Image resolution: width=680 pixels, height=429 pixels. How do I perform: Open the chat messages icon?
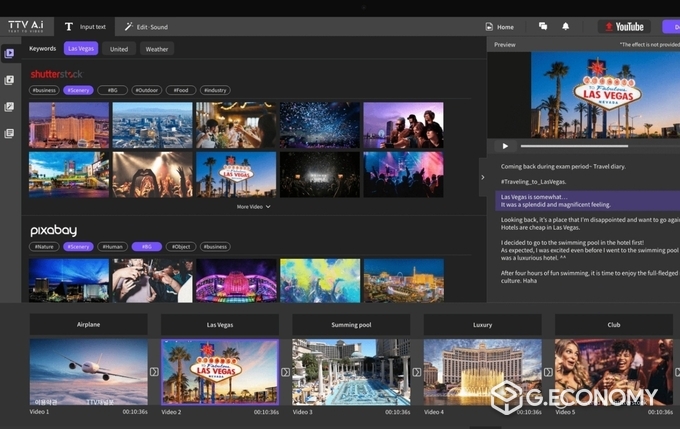pyautogui.click(x=543, y=26)
